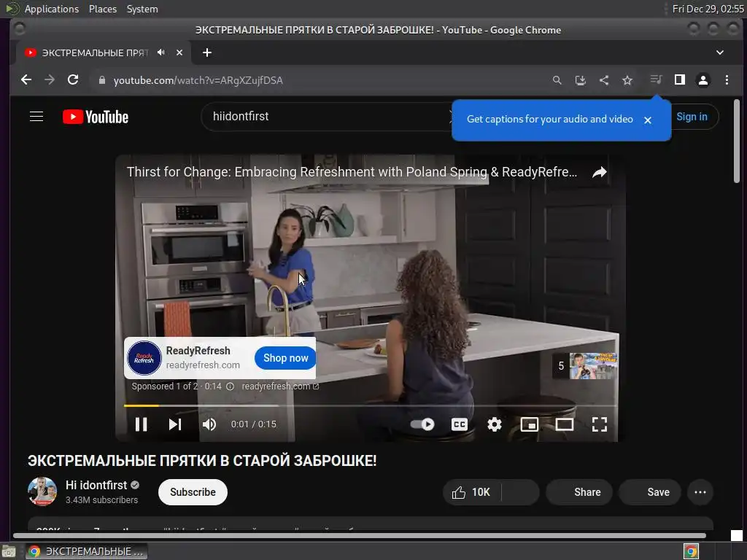
Task: Enable miniplayer mode
Action: point(530,424)
